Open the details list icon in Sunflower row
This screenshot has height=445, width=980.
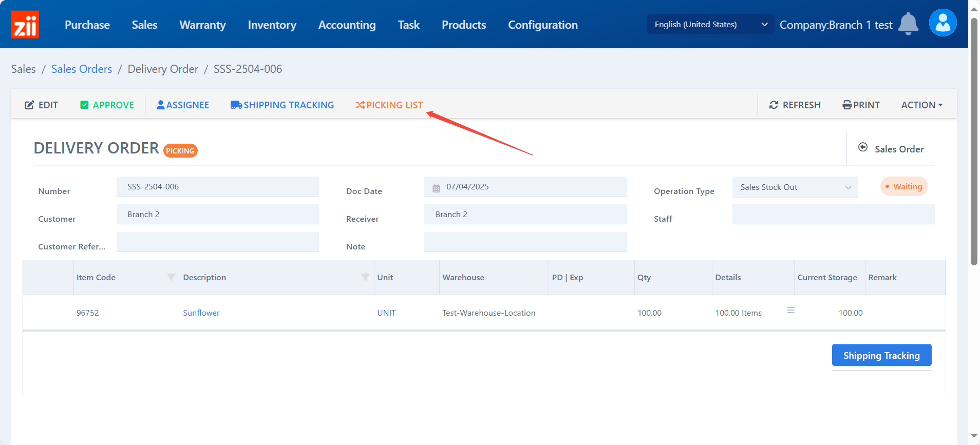(x=791, y=311)
